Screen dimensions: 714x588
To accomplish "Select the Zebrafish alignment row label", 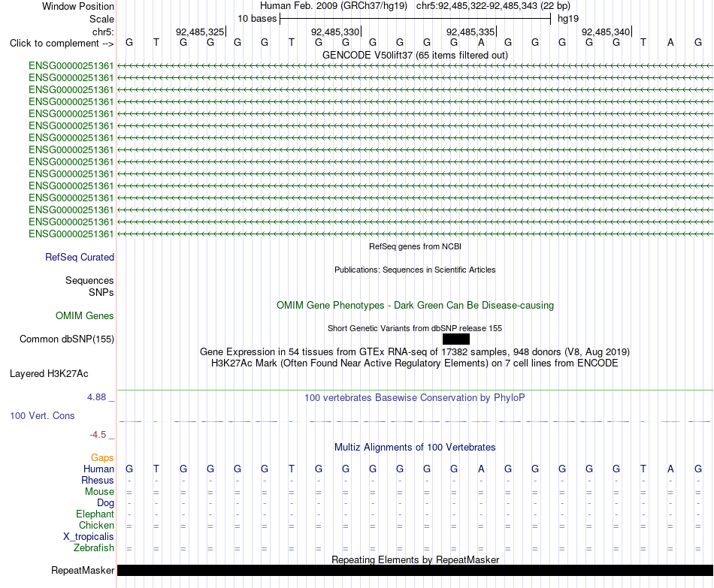I will pyautogui.click(x=94, y=548).
